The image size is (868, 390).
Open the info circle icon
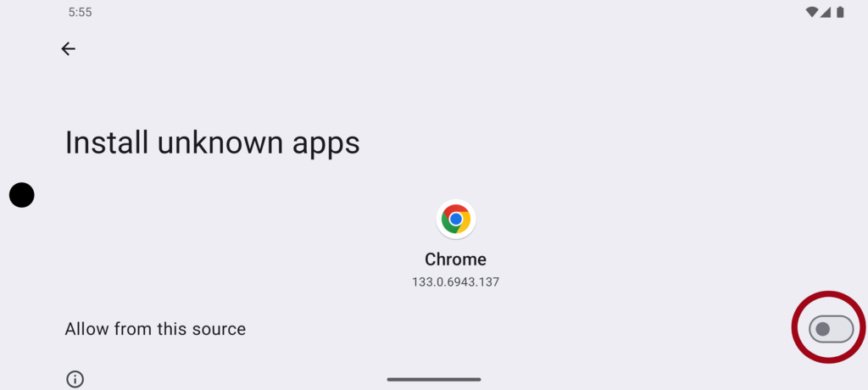(75, 380)
